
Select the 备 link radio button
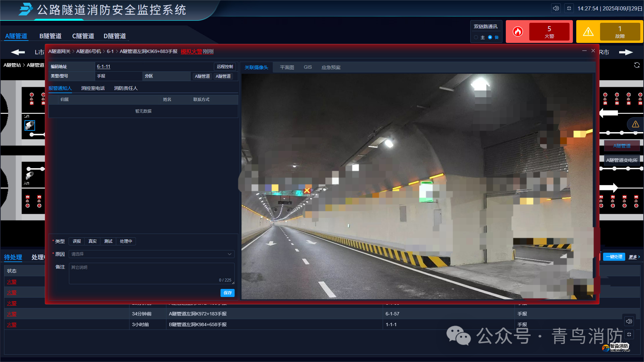click(x=490, y=37)
